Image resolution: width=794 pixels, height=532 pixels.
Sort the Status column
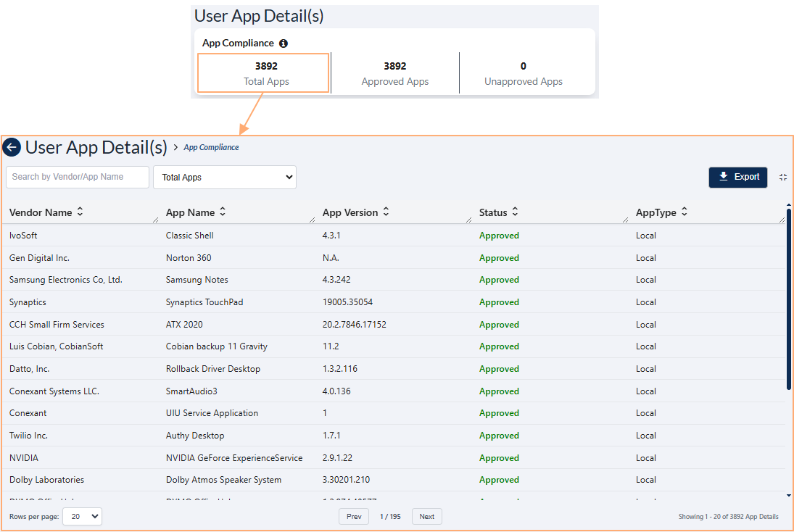tap(514, 212)
